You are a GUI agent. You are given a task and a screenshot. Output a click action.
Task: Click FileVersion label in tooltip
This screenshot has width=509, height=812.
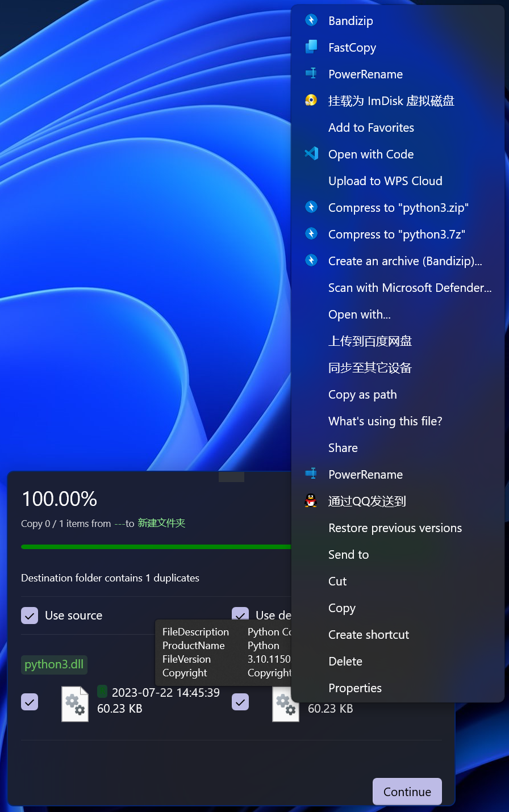186,659
